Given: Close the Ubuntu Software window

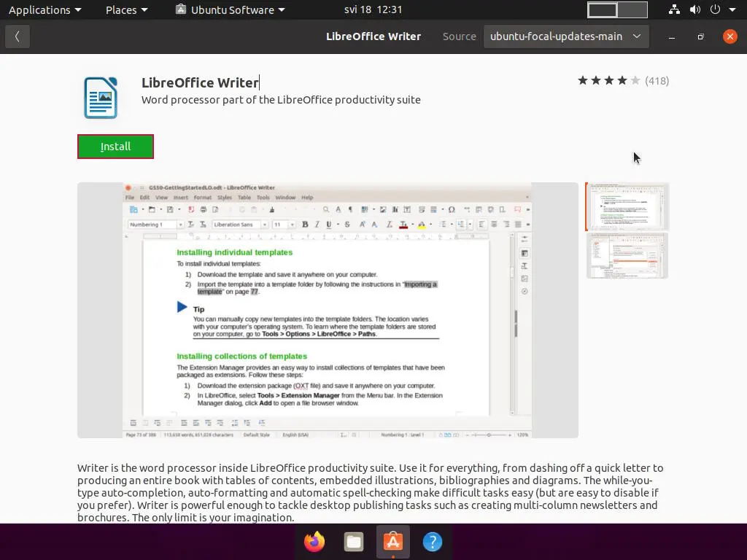Looking at the screenshot, I should click(x=729, y=36).
